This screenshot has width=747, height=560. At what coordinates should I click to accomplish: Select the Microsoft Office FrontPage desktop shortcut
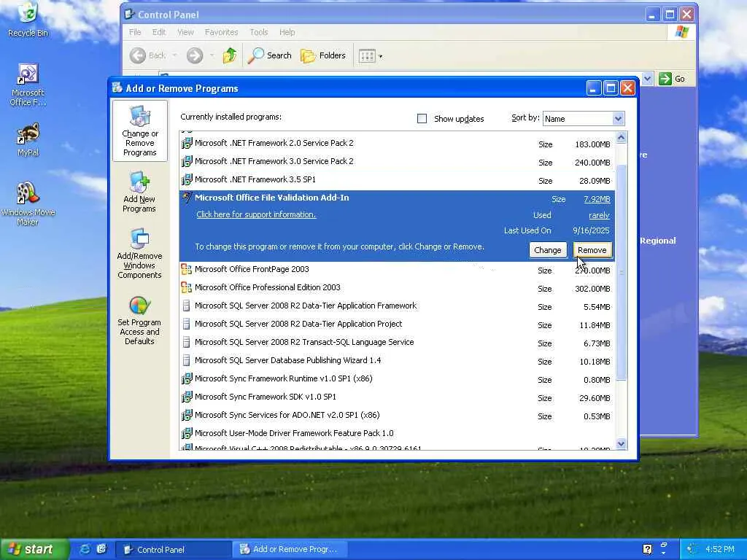28,85
